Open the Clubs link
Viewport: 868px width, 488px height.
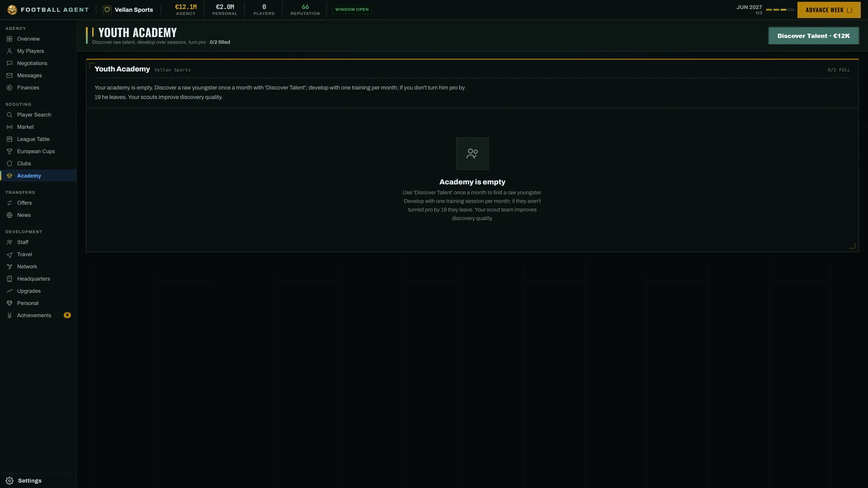(38, 164)
